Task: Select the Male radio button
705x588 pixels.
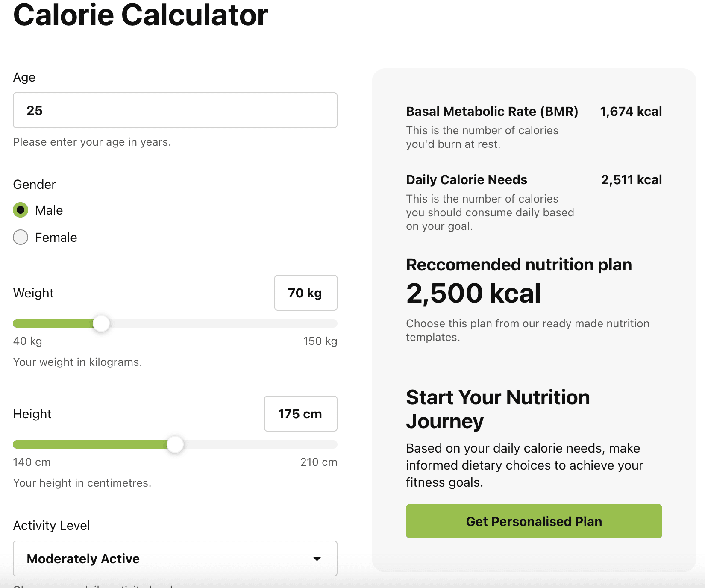Action: (x=21, y=210)
